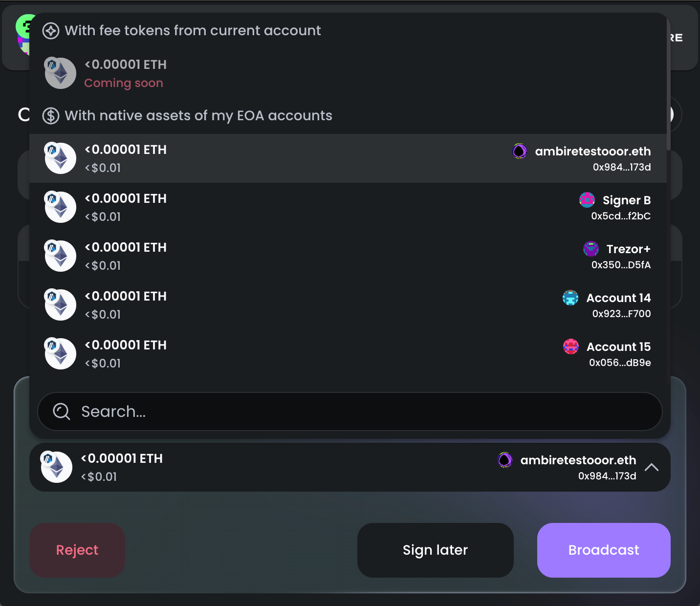Click the star icon beside fee tokens heading
The width and height of the screenshot is (700, 606).
click(x=50, y=30)
